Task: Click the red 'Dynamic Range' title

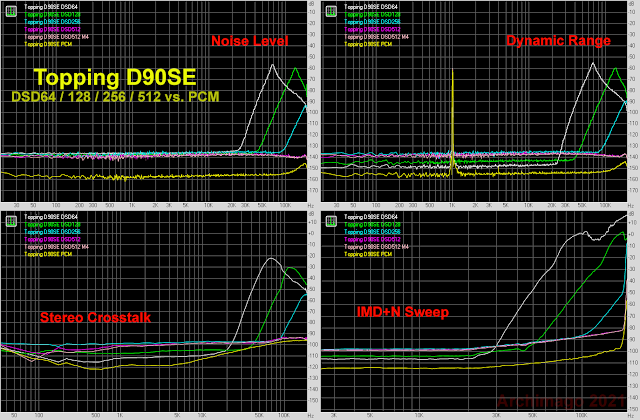Action: [x=558, y=41]
